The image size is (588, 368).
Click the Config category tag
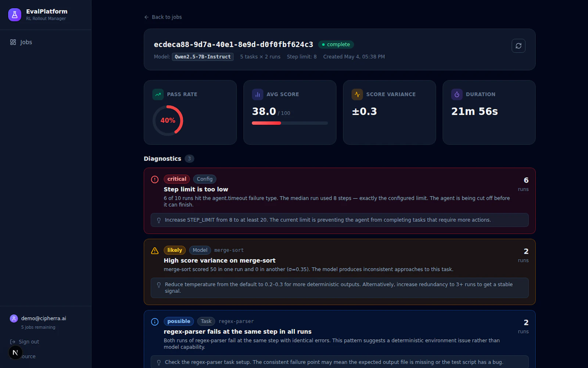(204, 179)
